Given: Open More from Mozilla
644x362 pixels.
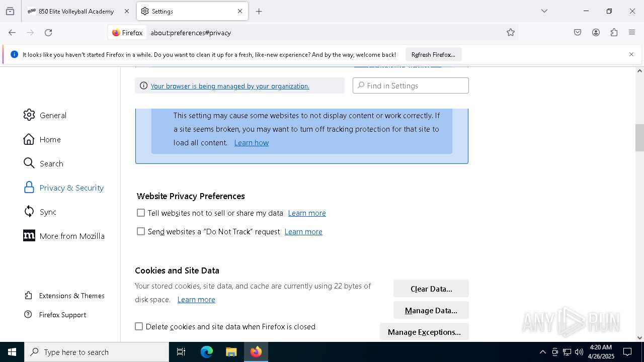Looking at the screenshot, I should (x=64, y=236).
